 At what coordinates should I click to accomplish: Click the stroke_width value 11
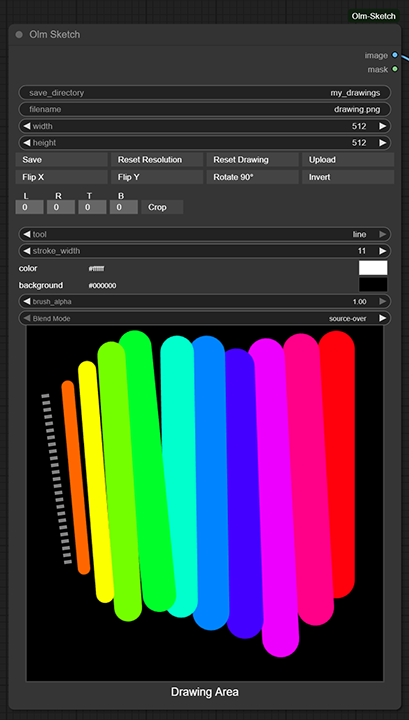pos(362,251)
